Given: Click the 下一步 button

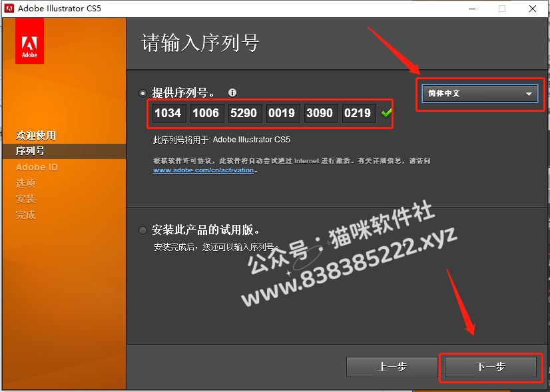Looking at the screenshot, I should coord(490,367).
